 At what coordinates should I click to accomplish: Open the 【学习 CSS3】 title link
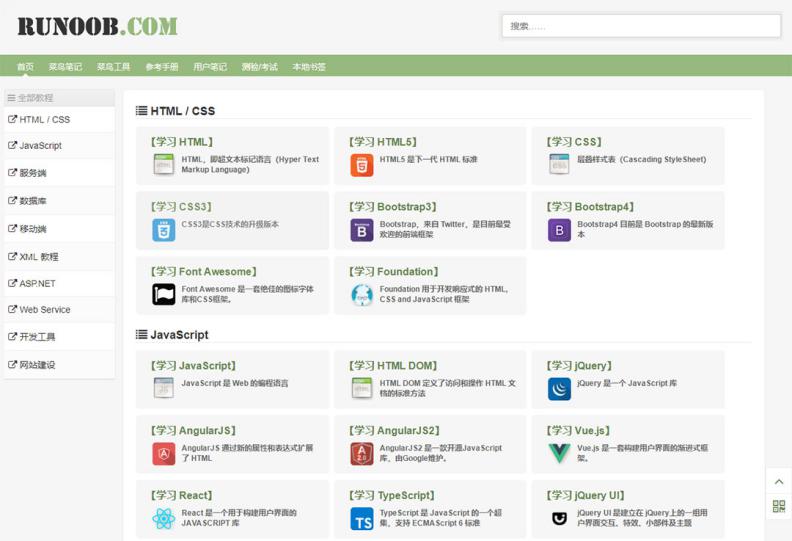[181, 207]
